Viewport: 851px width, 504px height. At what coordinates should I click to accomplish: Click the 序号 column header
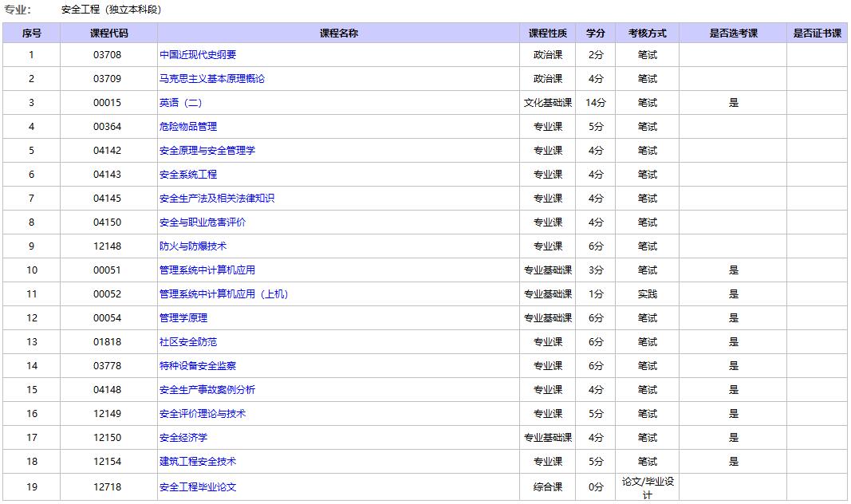[31, 33]
